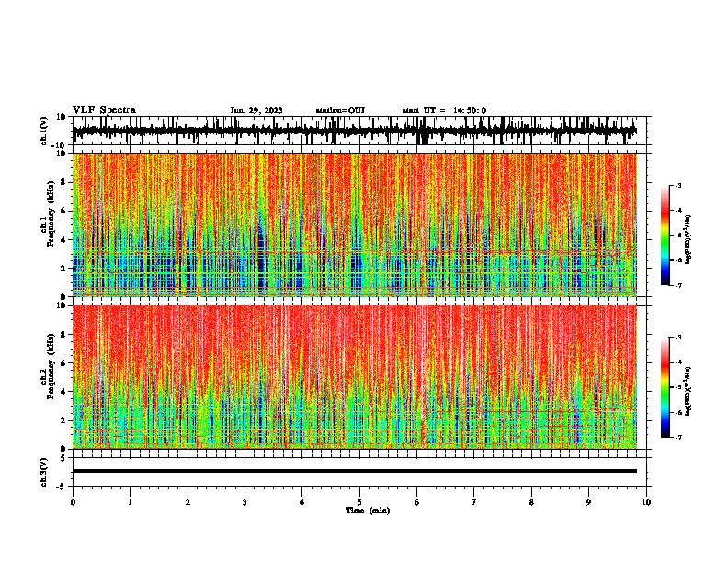Click the ch.1 spectrogram color scale bar

(665, 236)
